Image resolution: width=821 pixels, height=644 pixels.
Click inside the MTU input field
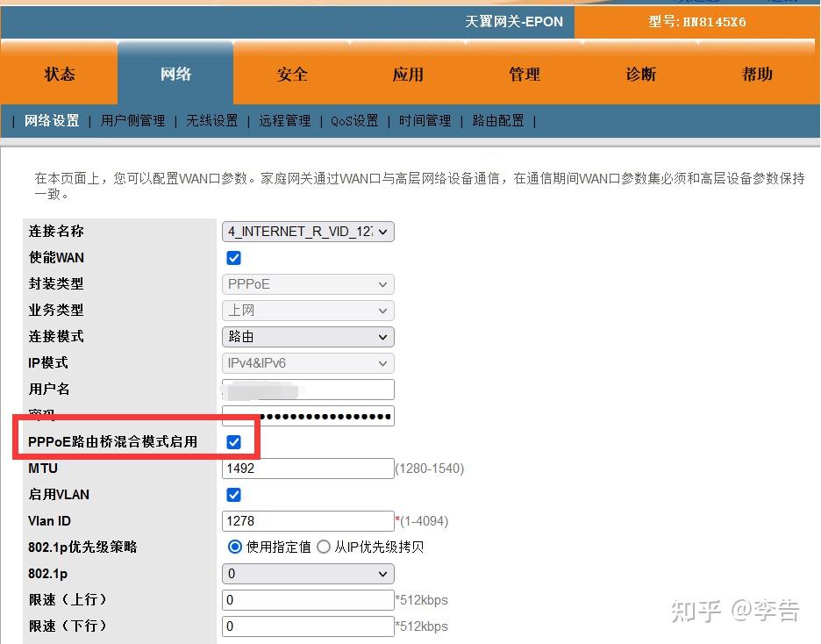307,468
